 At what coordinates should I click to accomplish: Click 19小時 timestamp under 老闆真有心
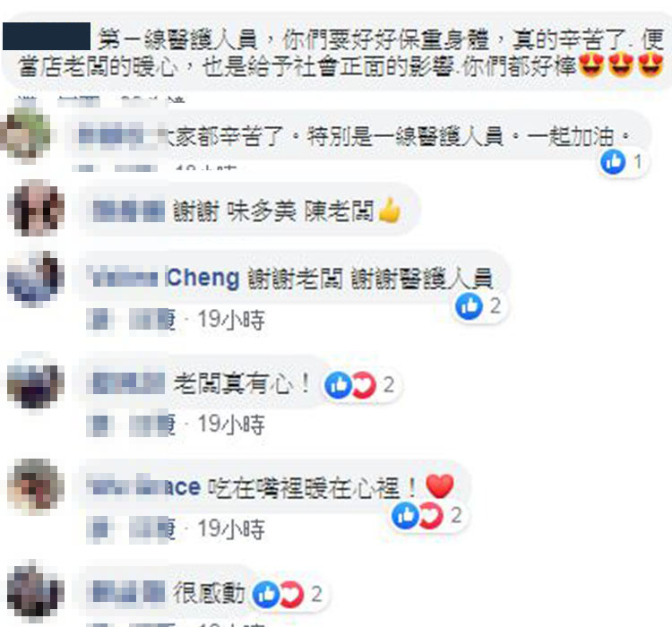[x=231, y=425]
